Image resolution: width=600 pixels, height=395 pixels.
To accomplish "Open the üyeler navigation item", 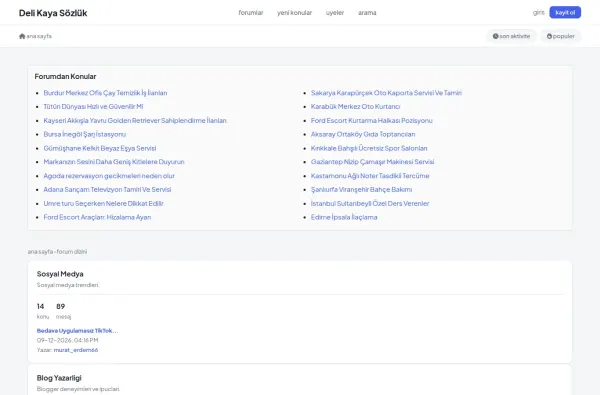I will (x=335, y=13).
